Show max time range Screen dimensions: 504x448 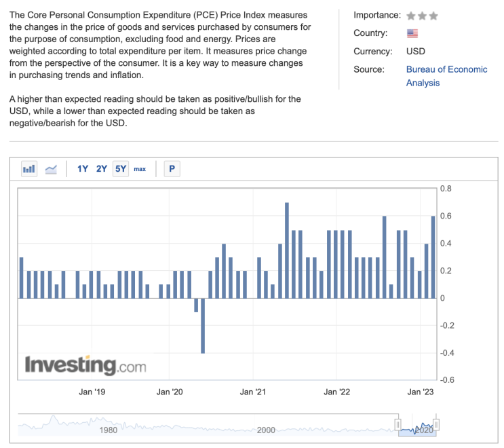(140, 169)
